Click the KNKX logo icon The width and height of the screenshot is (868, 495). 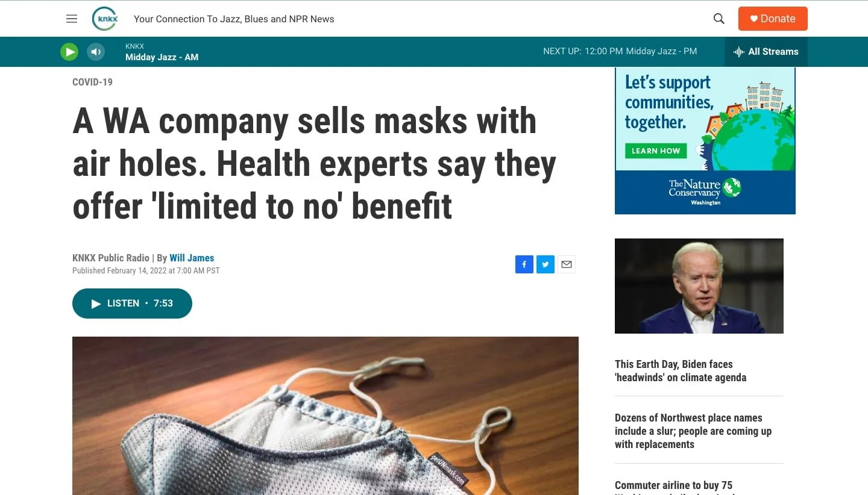[104, 19]
